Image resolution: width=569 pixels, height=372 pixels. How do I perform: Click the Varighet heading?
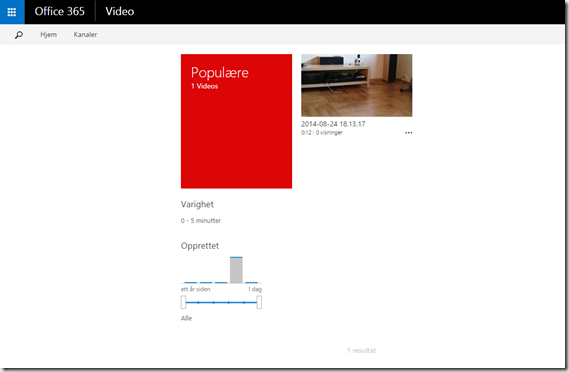(197, 205)
